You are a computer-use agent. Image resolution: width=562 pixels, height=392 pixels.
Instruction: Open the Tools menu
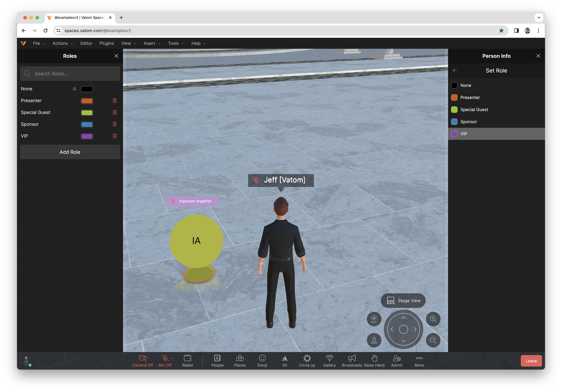pyautogui.click(x=176, y=43)
